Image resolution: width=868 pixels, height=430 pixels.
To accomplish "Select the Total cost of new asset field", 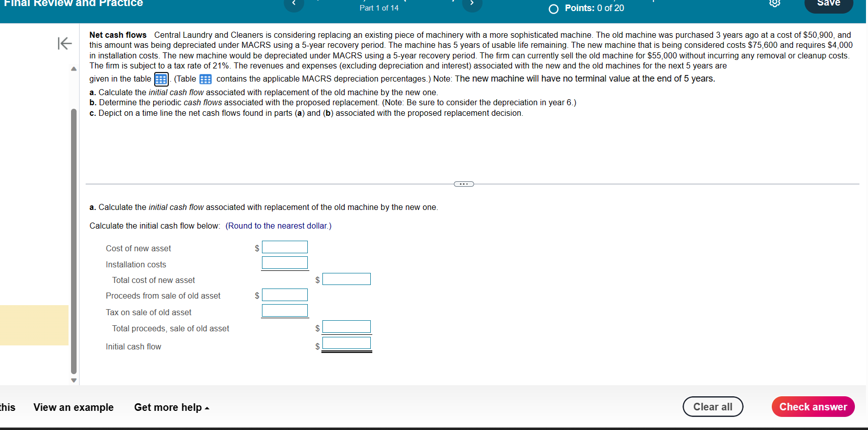I will point(347,279).
